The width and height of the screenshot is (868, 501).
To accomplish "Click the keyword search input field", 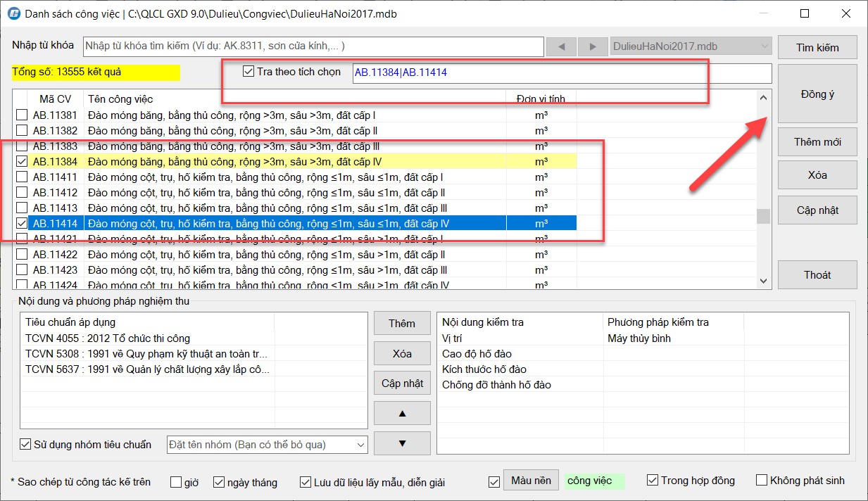I will (x=313, y=46).
